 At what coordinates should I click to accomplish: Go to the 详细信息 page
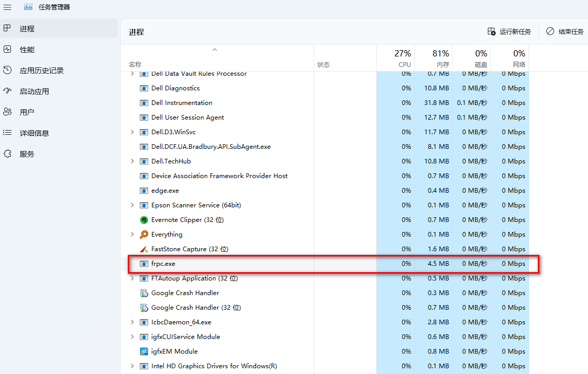point(34,133)
